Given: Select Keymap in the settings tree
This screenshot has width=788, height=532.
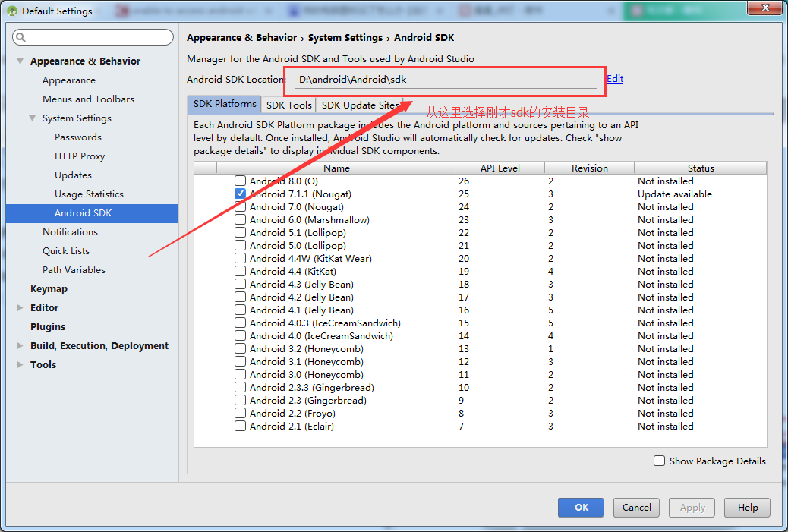Looking at the screenshot, I should [x=49, y=289].
